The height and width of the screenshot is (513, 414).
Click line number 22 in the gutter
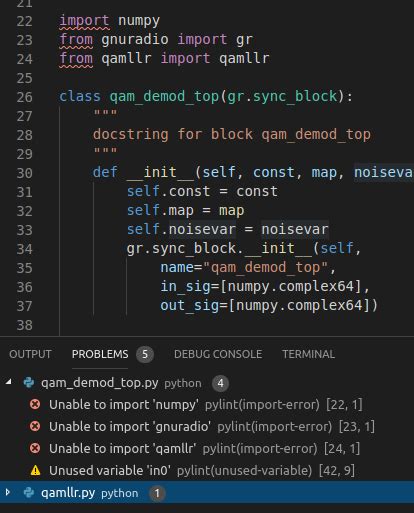(x=24, y=21)
